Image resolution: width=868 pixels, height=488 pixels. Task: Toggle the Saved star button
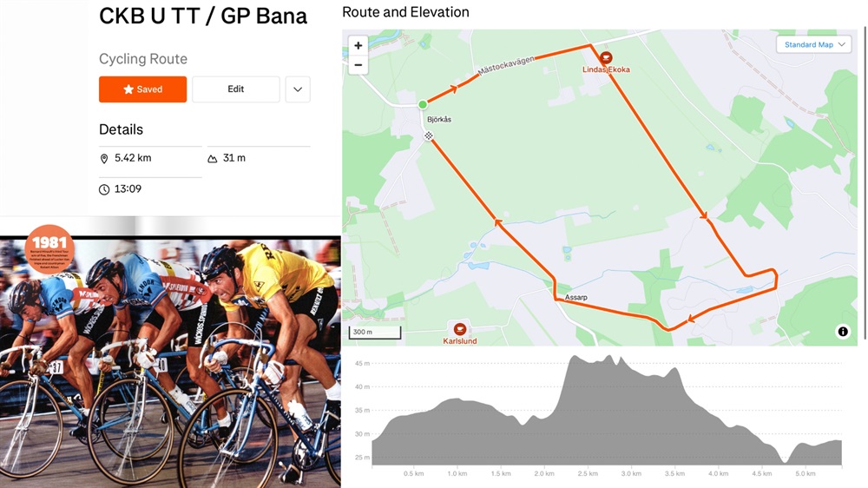coord(143,89)
